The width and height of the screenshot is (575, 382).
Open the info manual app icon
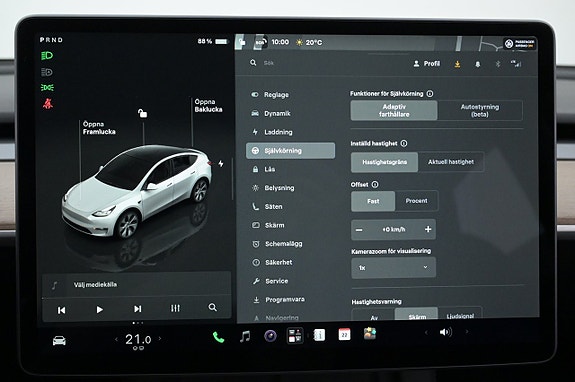(319, 335)
